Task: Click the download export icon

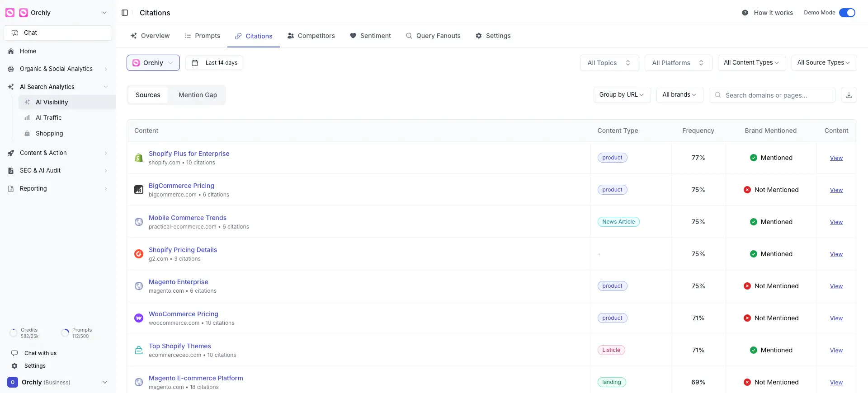Action: tap(849, 95)
